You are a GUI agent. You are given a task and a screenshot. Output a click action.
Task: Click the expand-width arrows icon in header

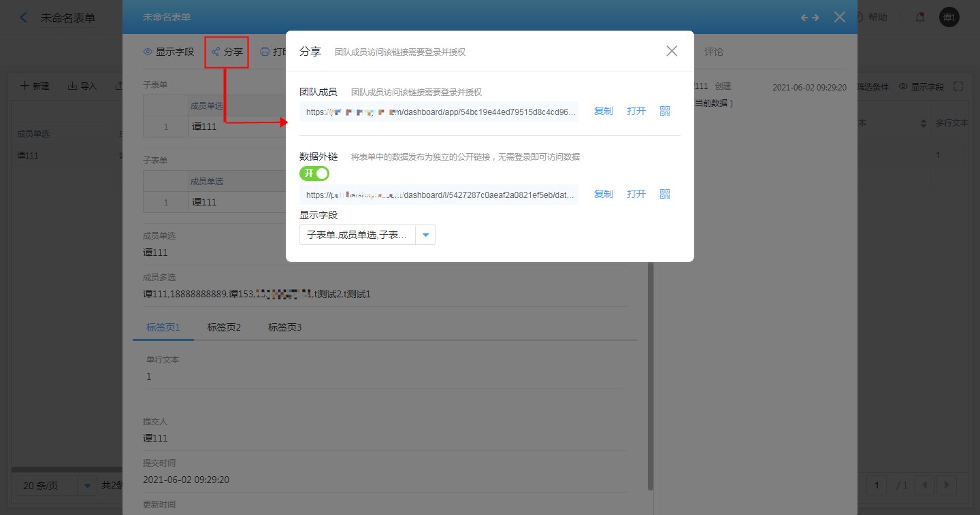810,18
